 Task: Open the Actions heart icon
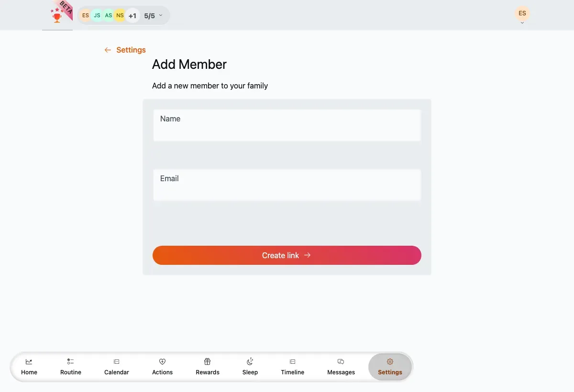162,362
